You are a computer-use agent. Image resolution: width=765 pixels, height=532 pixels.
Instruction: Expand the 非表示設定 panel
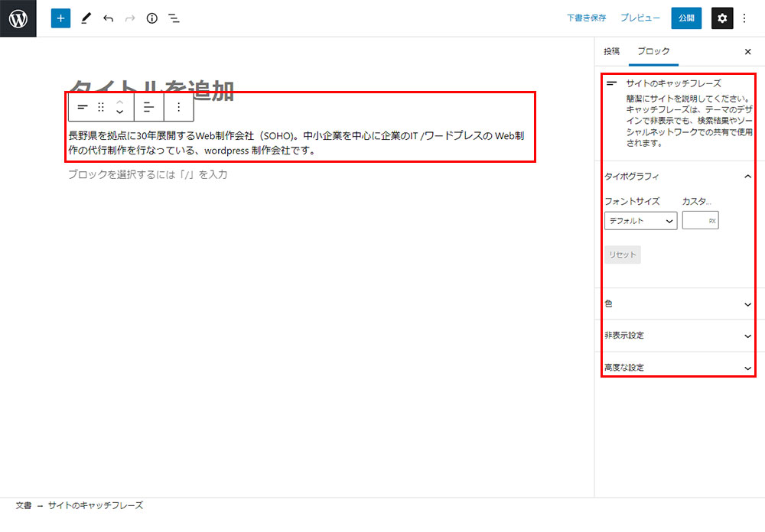[678, 336]
